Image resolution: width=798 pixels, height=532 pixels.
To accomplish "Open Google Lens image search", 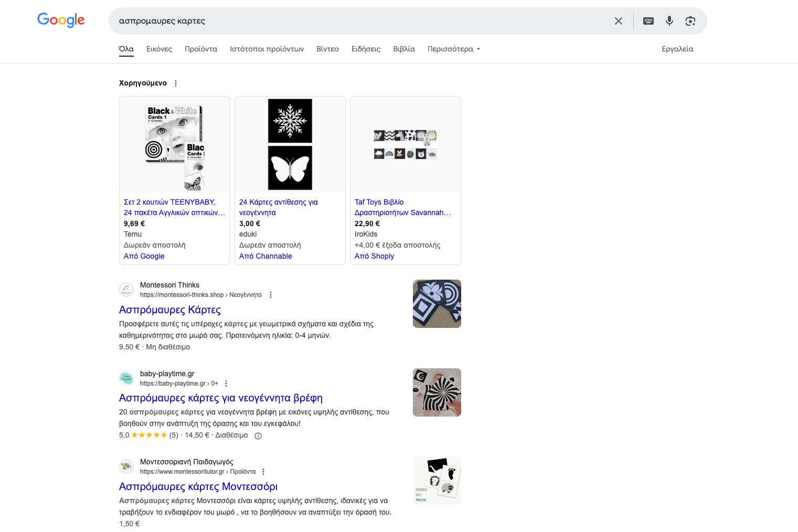I will pos(690,21).
